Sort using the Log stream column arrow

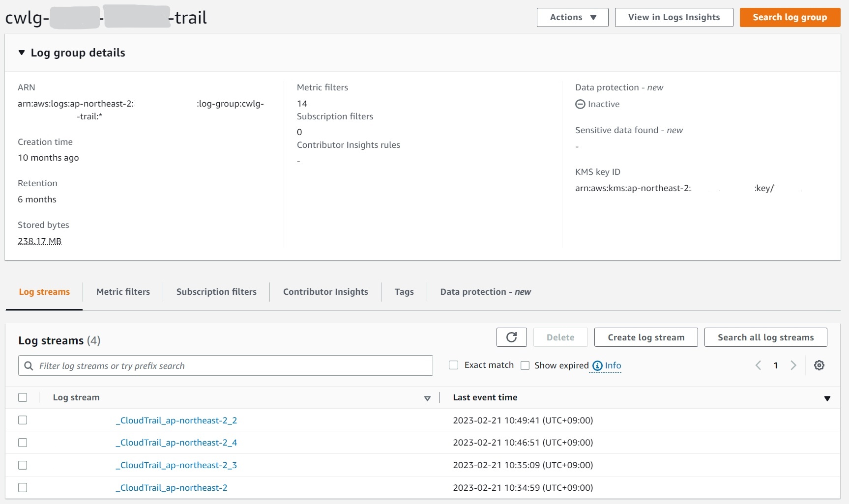pos(427,398)
